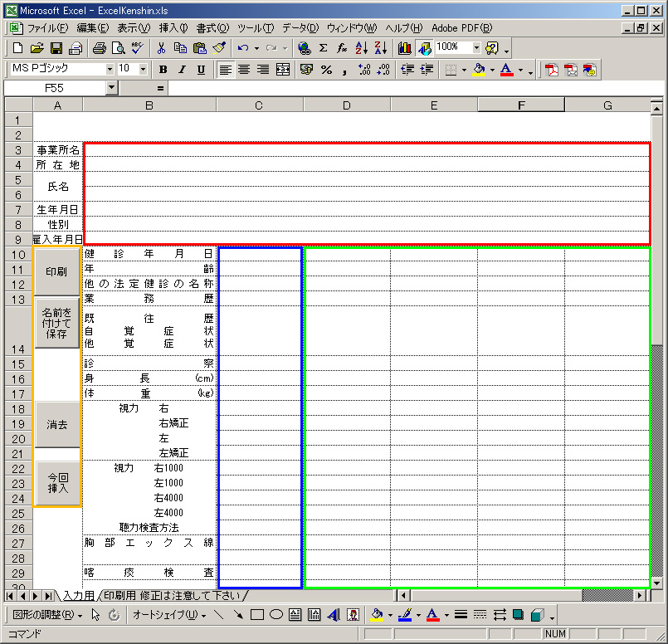Open the font name dropdown
The image size is (668, 644).
tap(110, 69)
